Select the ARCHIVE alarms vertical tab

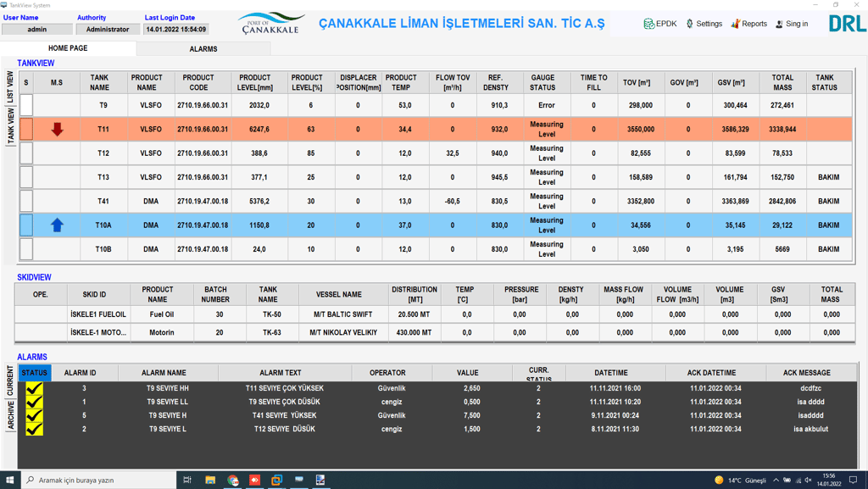10,415
